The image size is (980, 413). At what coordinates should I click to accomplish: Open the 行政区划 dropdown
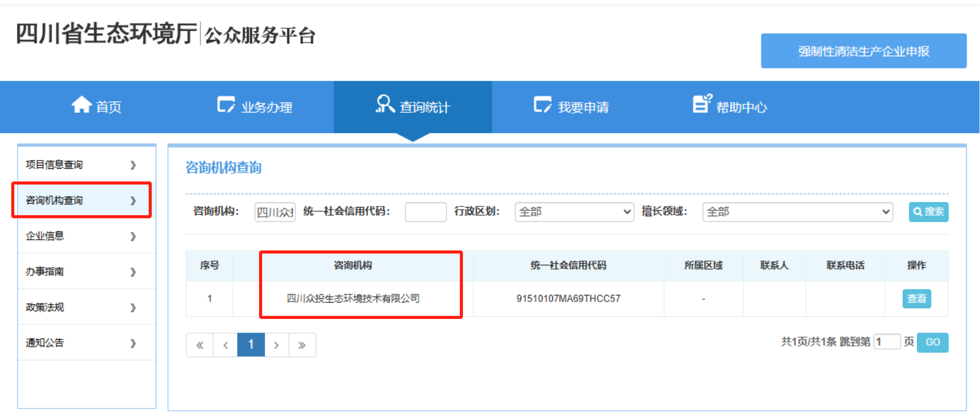tap(574, 212)
